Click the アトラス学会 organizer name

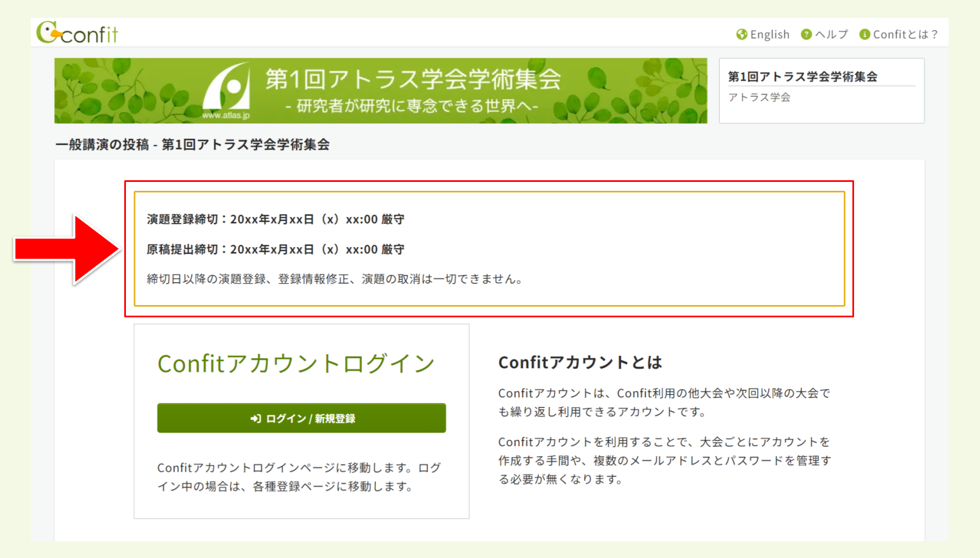tap(760, 97)
